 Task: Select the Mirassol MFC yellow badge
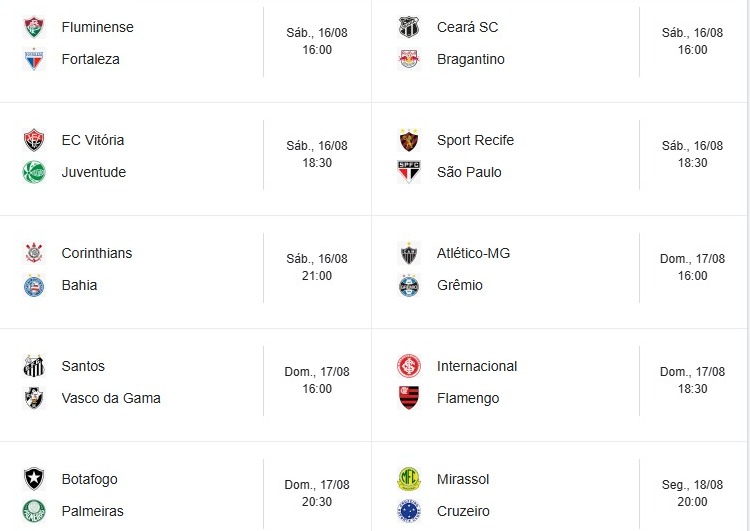[x=409, y=479]
